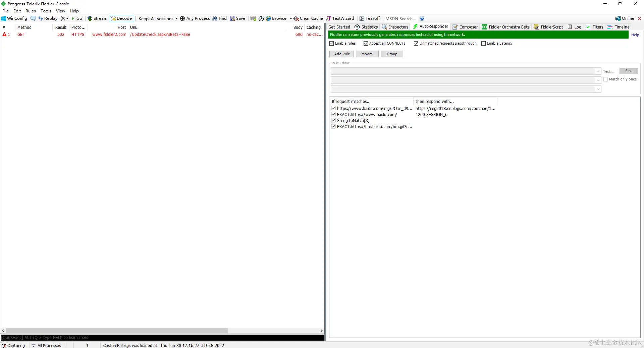Click the MSDN help question icon

tap(422, 18)
